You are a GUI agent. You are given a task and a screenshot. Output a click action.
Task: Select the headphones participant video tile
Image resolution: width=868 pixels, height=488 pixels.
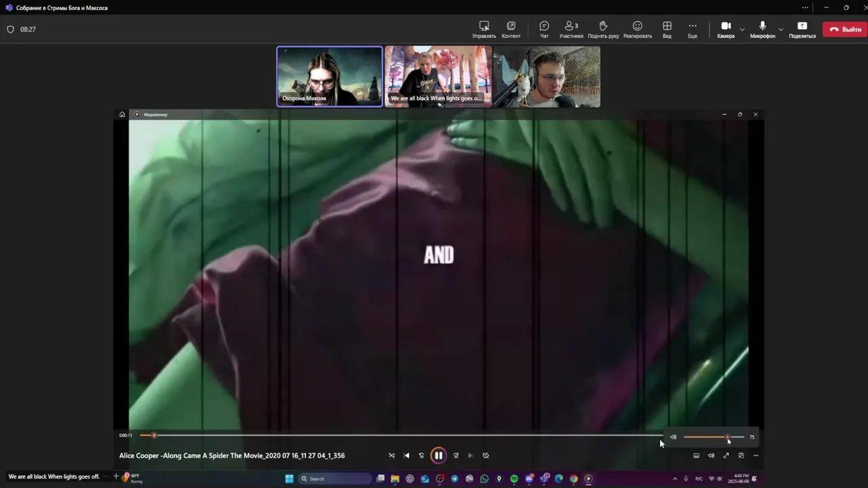[547, 77]
